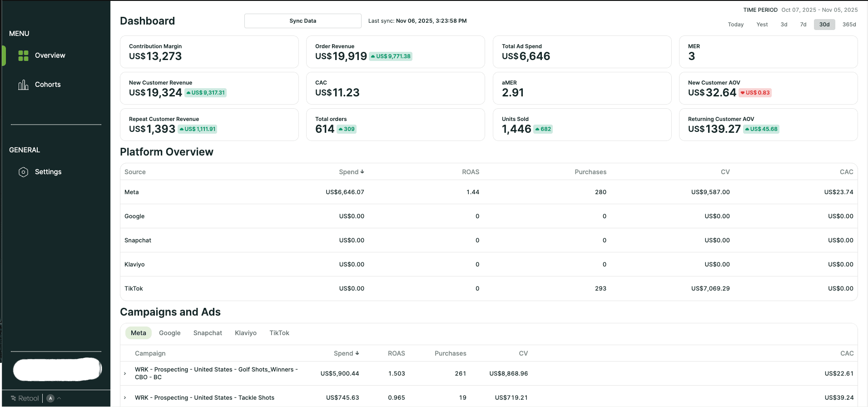Open Settings via the hexagon gear icon
The height and width of the screenshot is (407, 868).
(x=23, y=172)
